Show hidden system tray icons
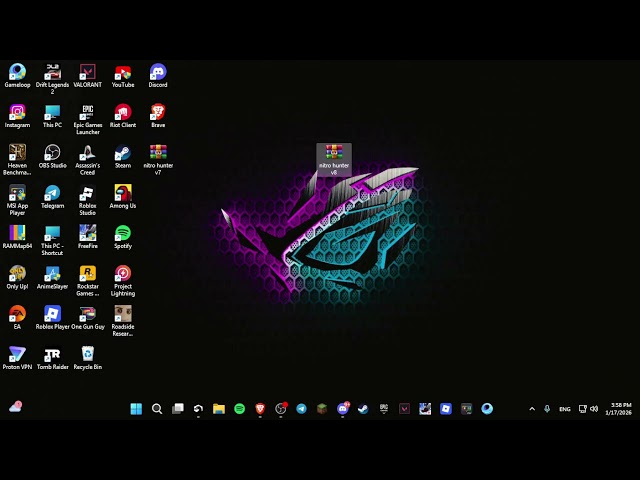The width and height of the screenshot is (640, 480). tap(532, 409)
